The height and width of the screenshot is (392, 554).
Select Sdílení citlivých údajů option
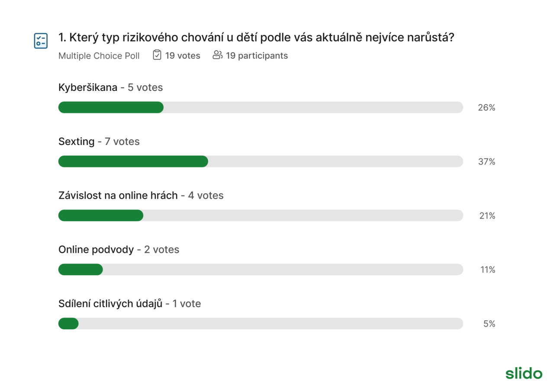point(110,304)
